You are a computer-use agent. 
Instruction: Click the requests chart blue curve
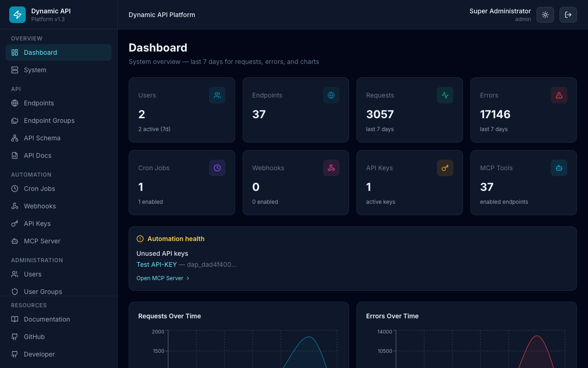pos(309,337)
